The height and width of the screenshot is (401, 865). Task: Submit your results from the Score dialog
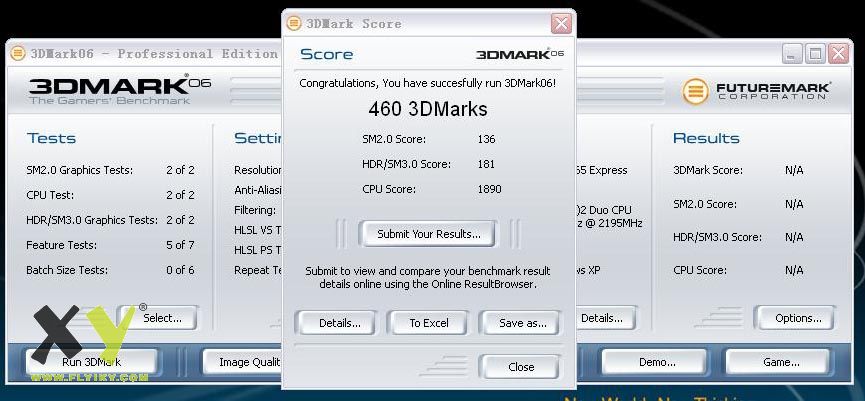point(428,234)
